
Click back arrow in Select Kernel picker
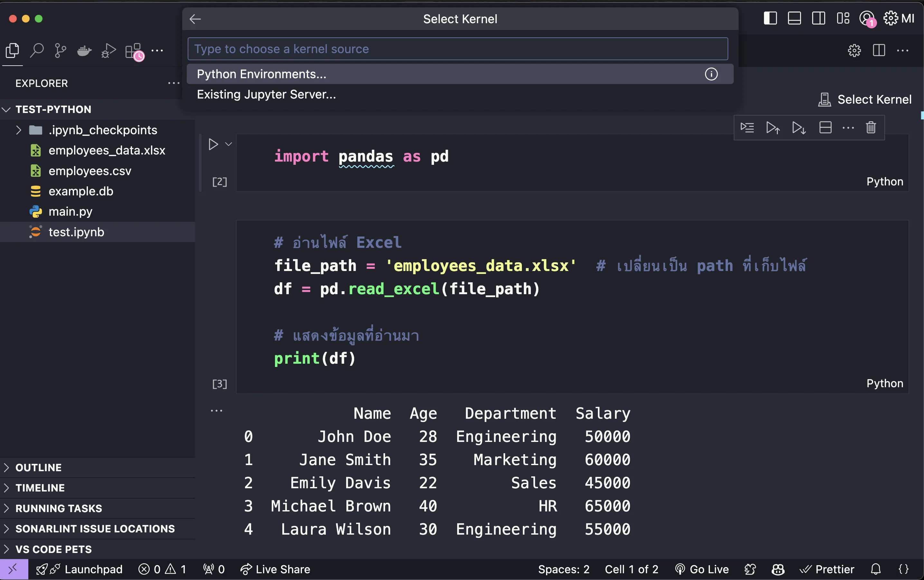pos(195,19)
